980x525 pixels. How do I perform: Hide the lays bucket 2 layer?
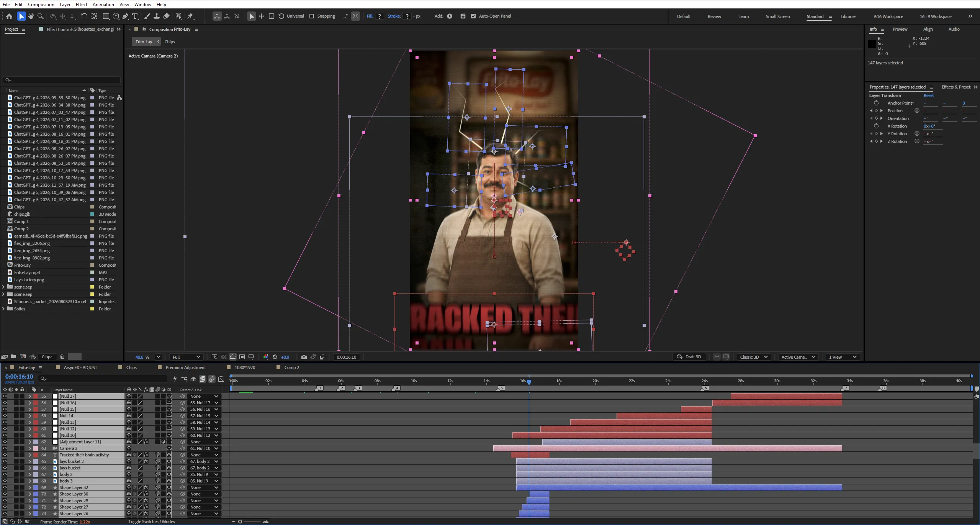pos(5,461)
